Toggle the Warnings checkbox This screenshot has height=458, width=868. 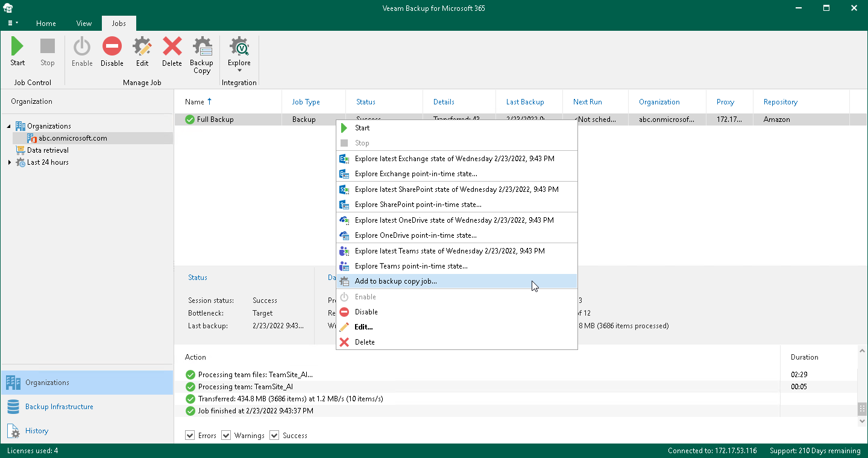pyautogui.click(x=226, y=435)
